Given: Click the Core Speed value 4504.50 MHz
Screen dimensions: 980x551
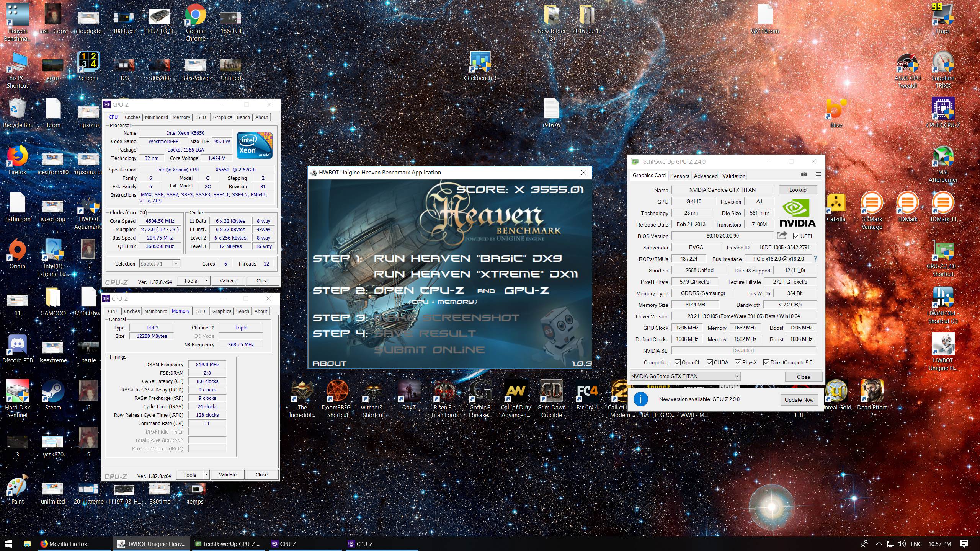Looking at the screenshot, I should tap(160, 221).
